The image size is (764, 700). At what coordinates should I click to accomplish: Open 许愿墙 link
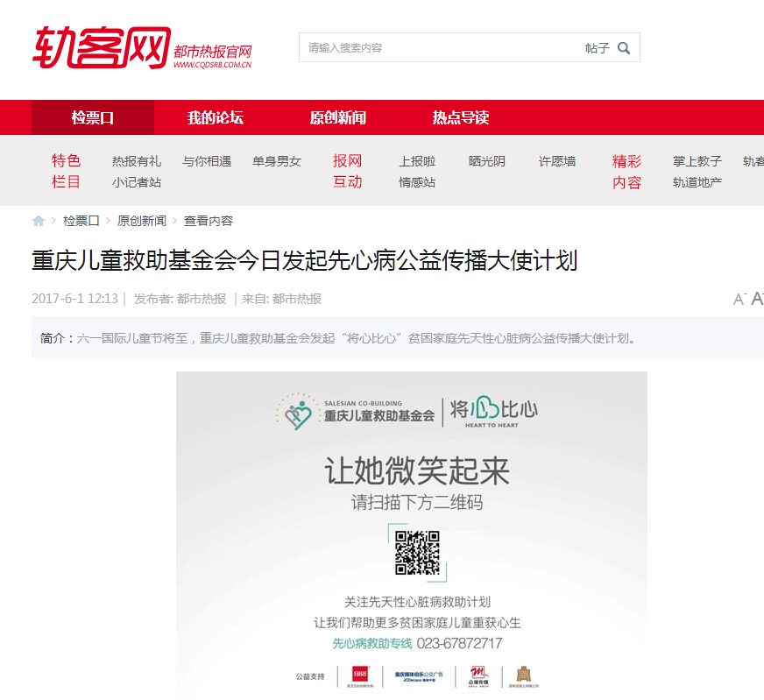557,161
